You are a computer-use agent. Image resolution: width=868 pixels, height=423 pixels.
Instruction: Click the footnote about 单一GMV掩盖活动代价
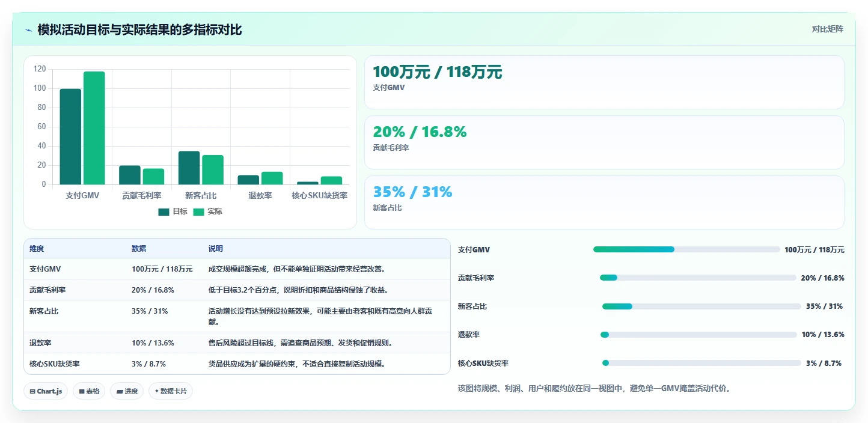click(594, 388)
